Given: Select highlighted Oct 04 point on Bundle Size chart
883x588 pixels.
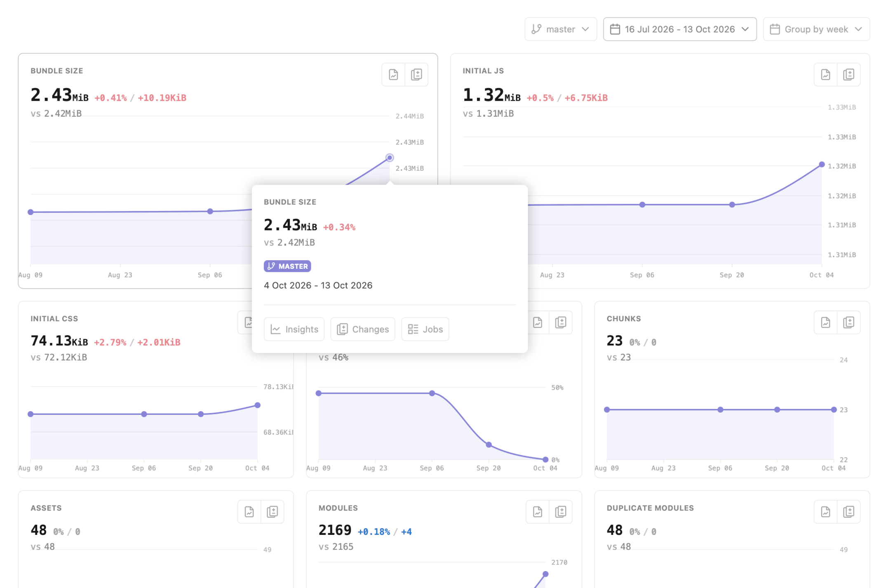Looking at the screenshot, I should point(390,158).
